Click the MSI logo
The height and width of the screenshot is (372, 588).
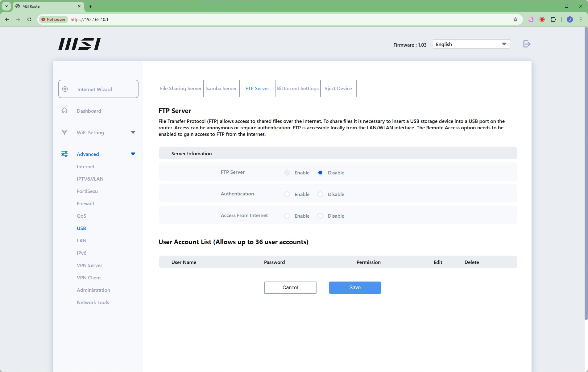(80, 44)
